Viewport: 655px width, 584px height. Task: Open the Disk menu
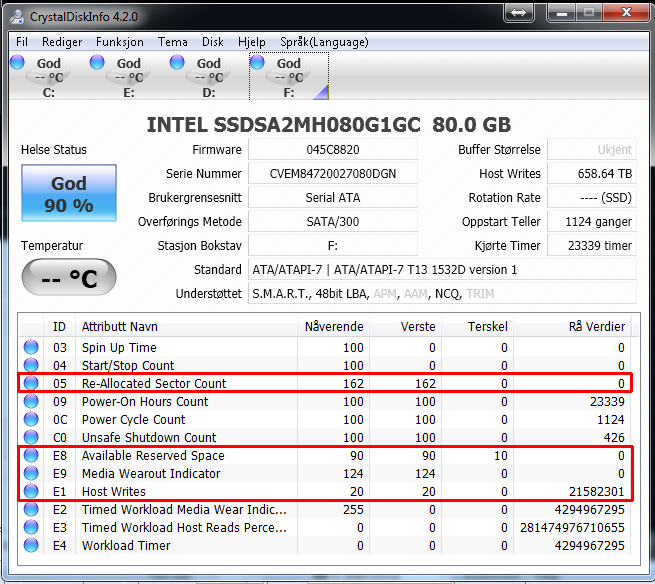213,42
